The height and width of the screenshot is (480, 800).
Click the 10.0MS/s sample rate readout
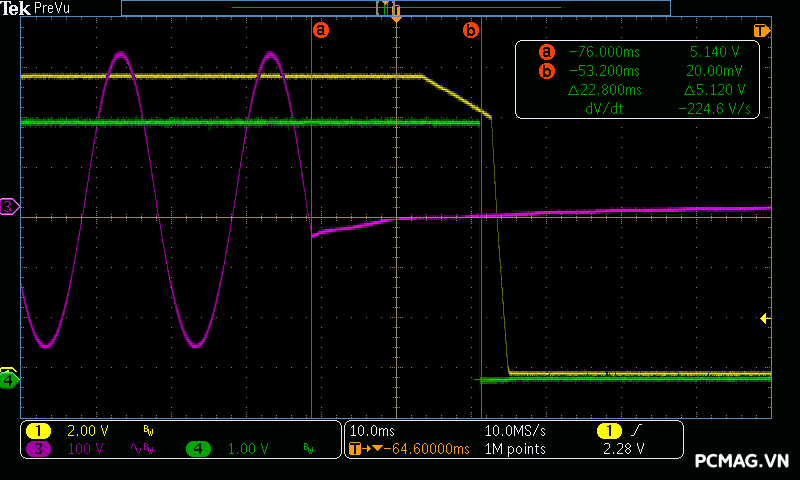[x=515, y=430]
